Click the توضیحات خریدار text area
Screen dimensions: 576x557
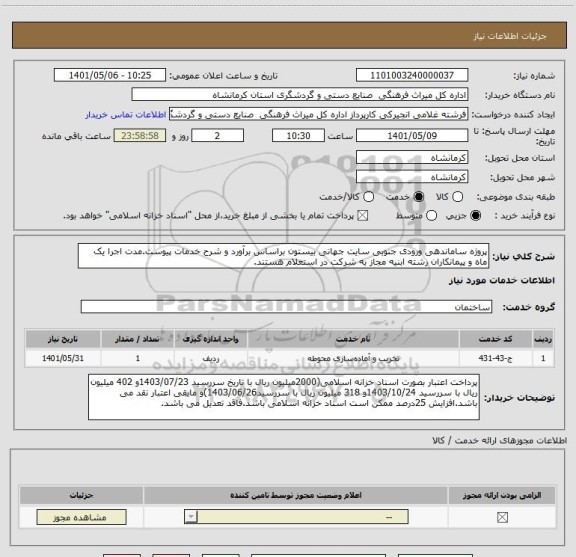click(284, 397)
